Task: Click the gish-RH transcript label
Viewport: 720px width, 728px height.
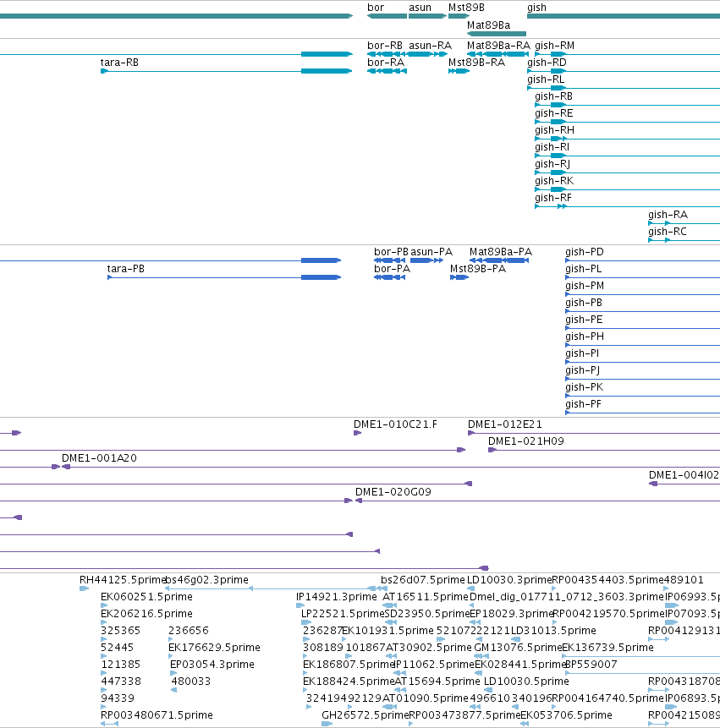Action: (555, 130)
